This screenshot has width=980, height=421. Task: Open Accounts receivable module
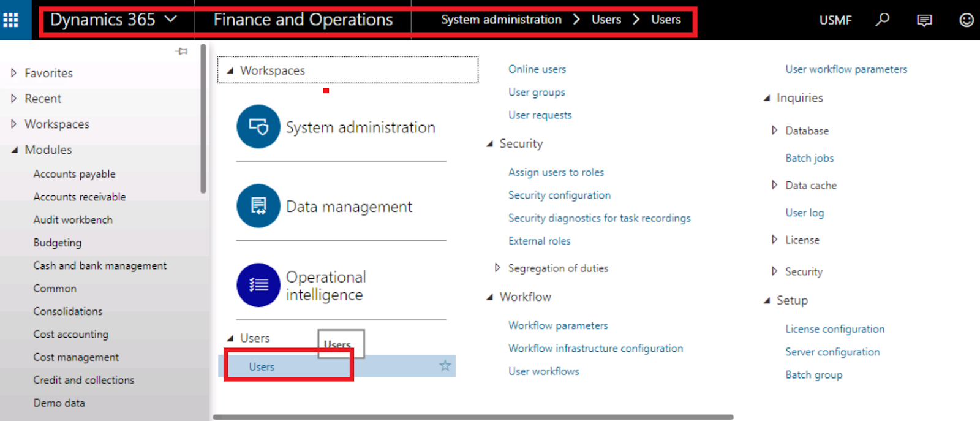[x=80, y=197]
